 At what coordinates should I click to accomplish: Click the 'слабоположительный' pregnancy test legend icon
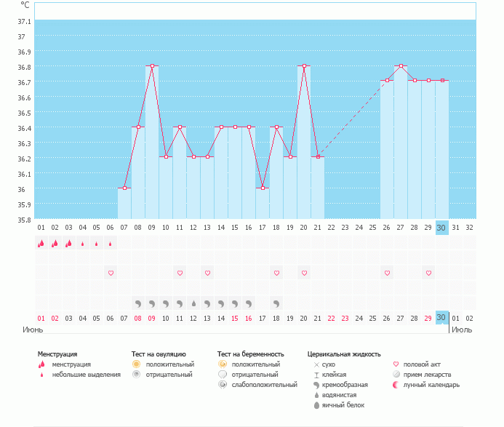tap(222, 384)
